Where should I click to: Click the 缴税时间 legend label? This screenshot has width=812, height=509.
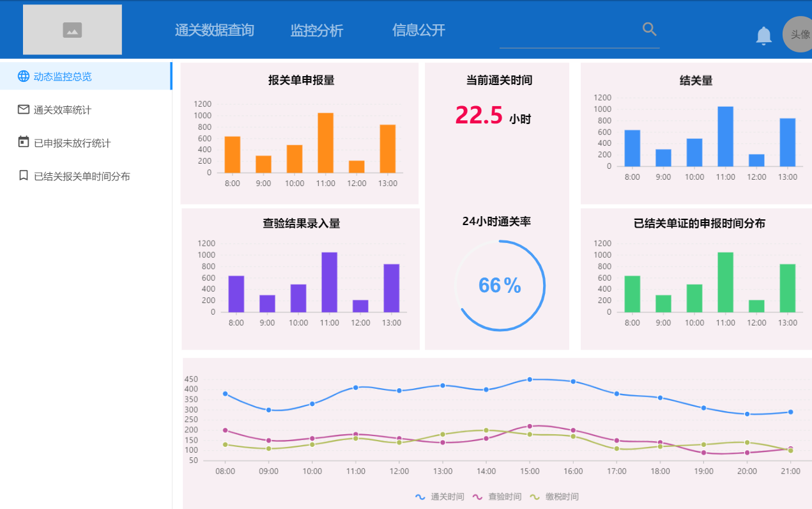coord(562,497)
